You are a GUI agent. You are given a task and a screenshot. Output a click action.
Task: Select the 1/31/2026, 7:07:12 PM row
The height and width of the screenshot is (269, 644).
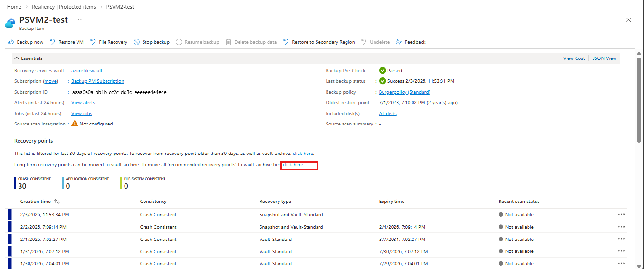click(317, 251)
